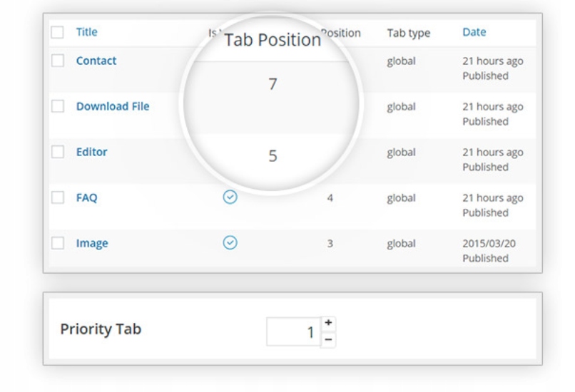Click the checkmark icon in FAQ row
The width and height of the screenshot is (575, 392).
click(x=230, y=197)
